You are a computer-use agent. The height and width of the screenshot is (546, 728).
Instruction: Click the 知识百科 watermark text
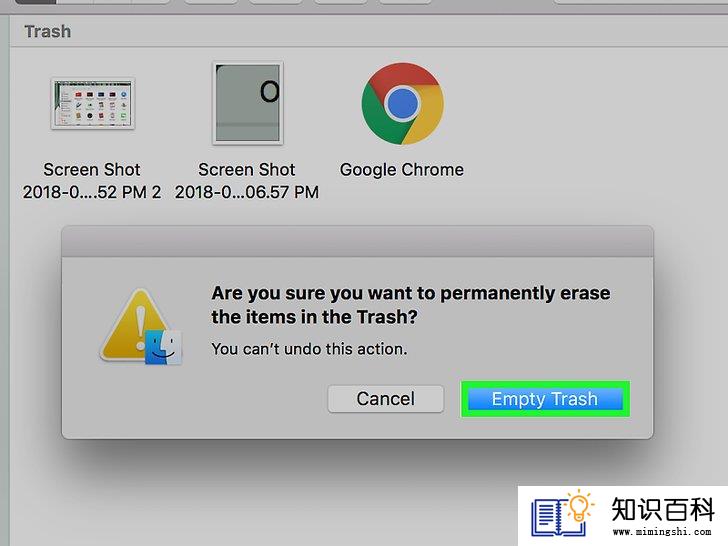(663, 509)
